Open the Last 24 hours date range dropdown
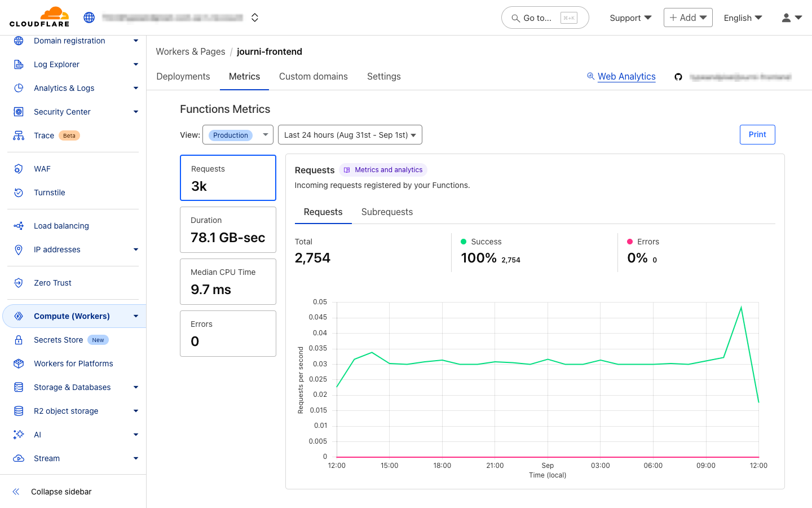The image size is (812, 508). point(350,135)
